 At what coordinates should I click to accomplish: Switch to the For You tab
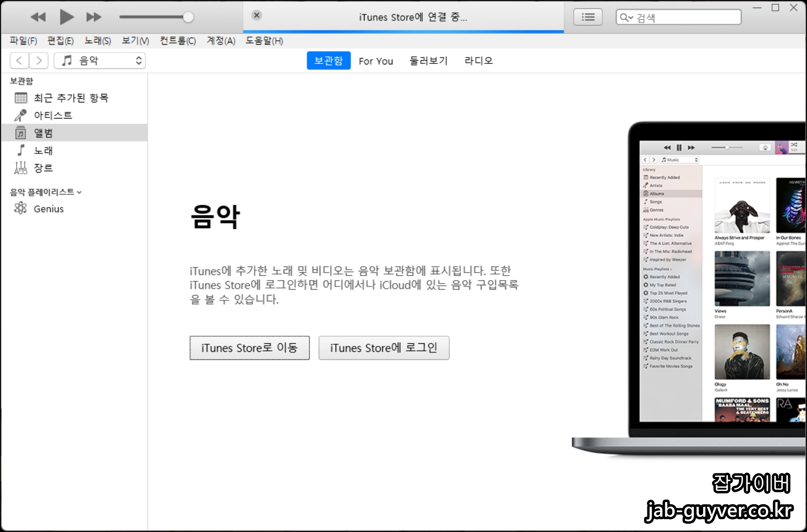tap(376, 61)
